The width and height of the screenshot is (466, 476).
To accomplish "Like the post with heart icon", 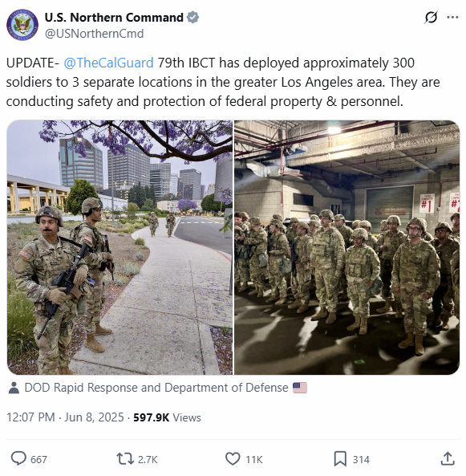I will pyautogui.click(x=233, y=458).
